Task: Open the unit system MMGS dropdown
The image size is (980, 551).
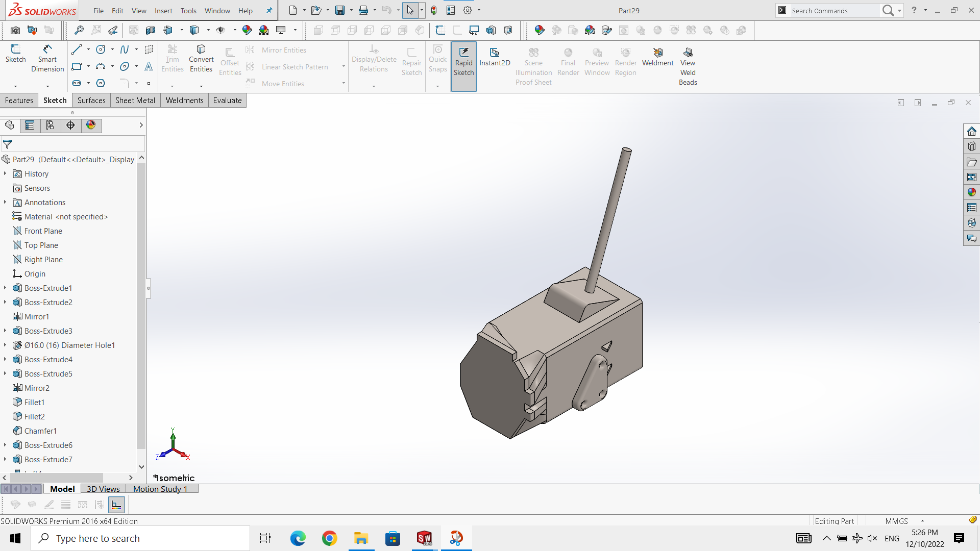Action: tap(922, 521)
